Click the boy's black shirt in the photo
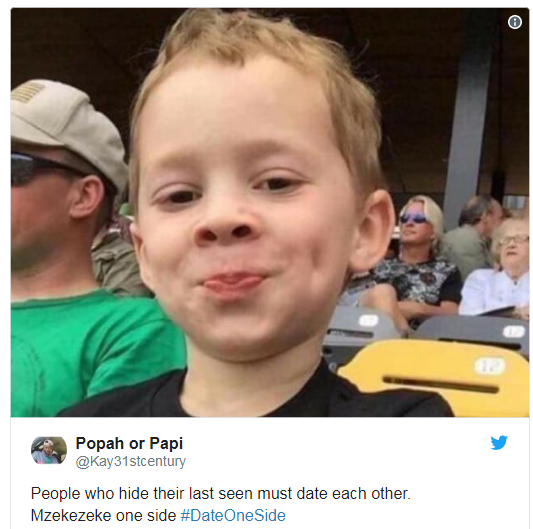Viewport: 533px width, 529px height. click(x=258, y=396)
